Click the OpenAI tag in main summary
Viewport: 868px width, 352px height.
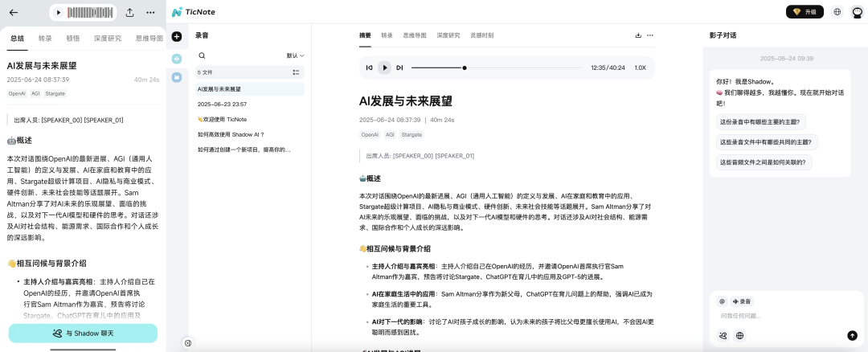pos(370,134)
